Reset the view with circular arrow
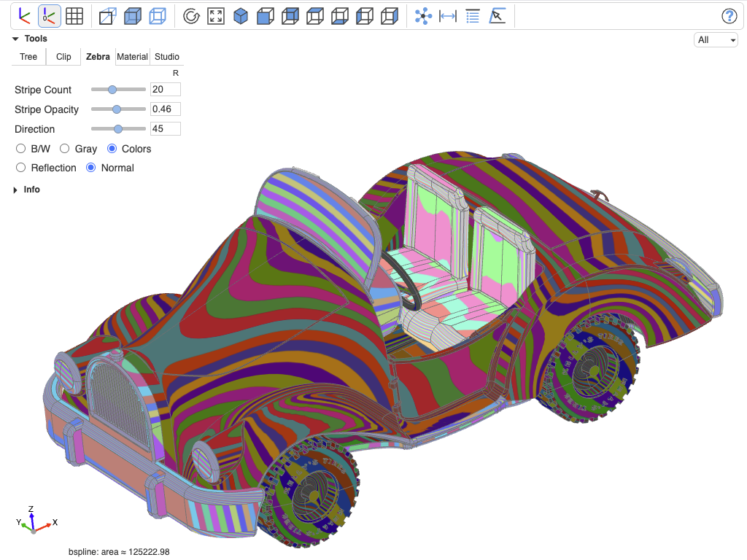 [x=191, y=16]
